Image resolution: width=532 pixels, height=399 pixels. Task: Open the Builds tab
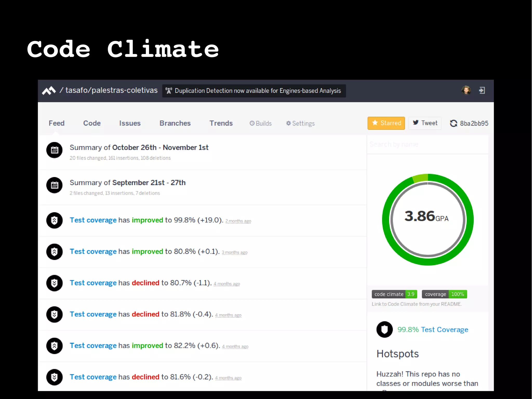(261, 123)
